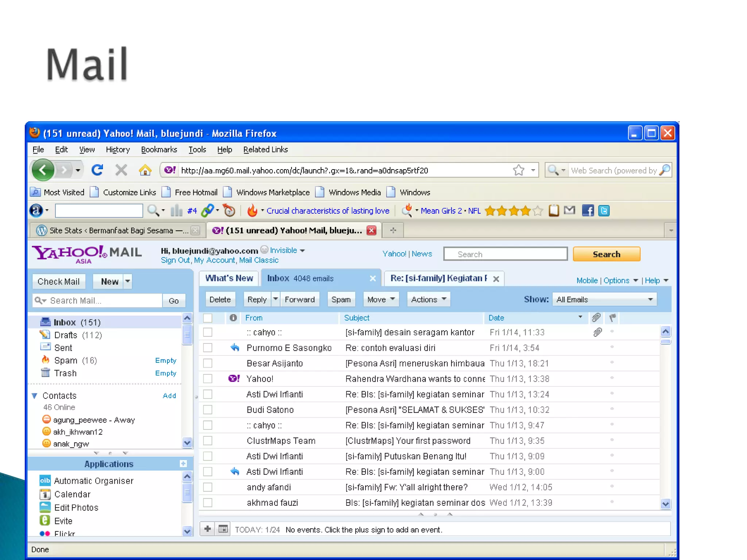Bookmark page with the star icon
The width and height of the screenshot is (747, 560).
(x=518, y=170)
